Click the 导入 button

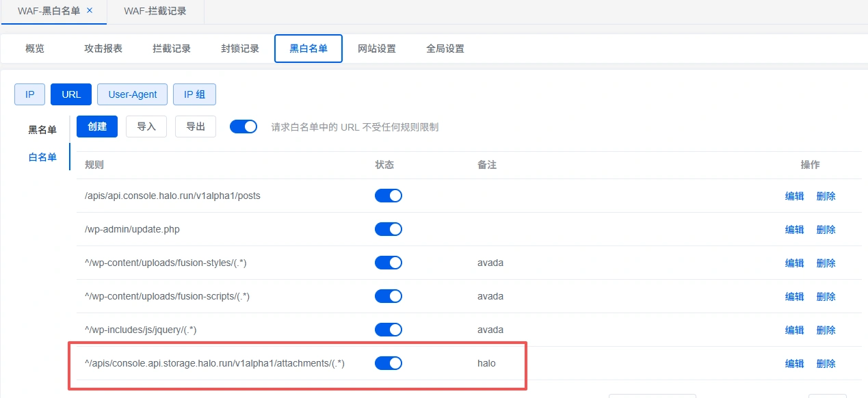(x=146, y=127)
